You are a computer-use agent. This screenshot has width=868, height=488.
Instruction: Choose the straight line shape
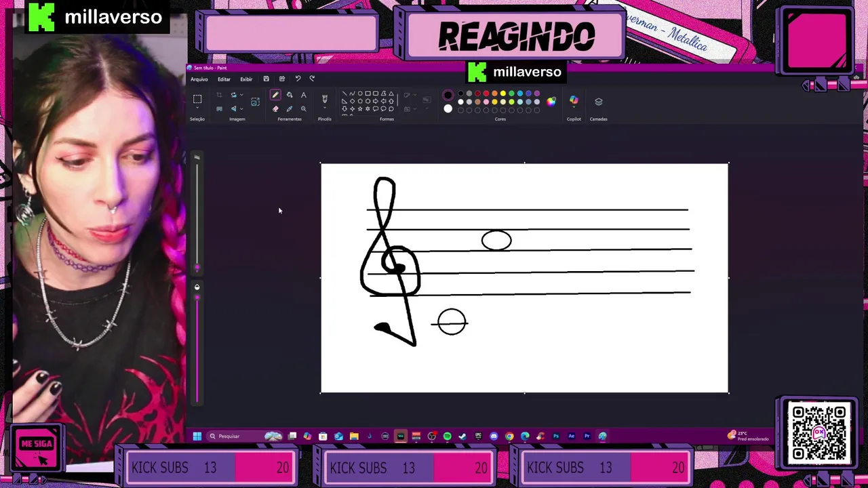coord(344,94)
